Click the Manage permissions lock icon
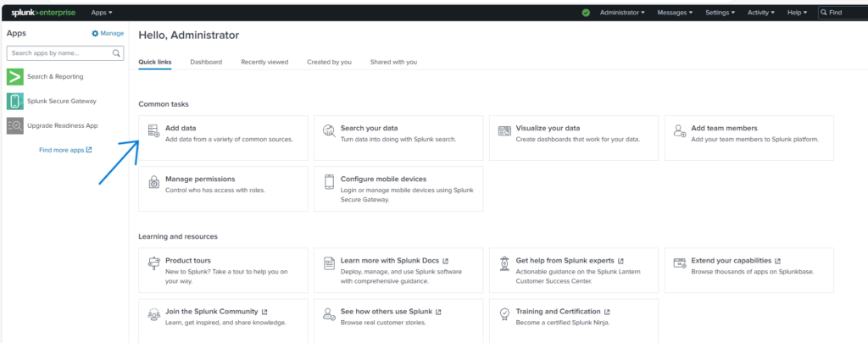This screenshot has height=343, width=868. pyautogui.click(x=153, y=182)
